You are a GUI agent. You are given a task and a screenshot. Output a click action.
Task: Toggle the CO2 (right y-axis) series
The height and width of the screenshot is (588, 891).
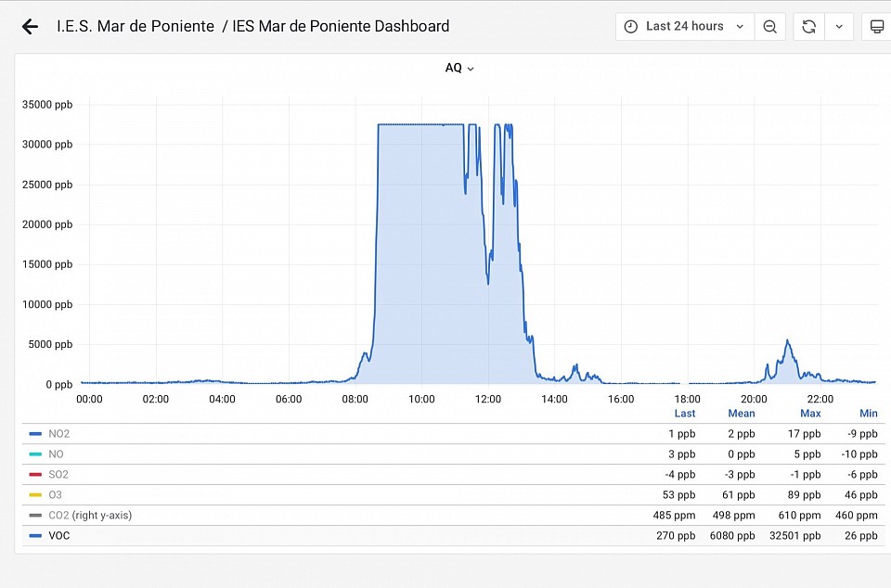click(90, 516)
